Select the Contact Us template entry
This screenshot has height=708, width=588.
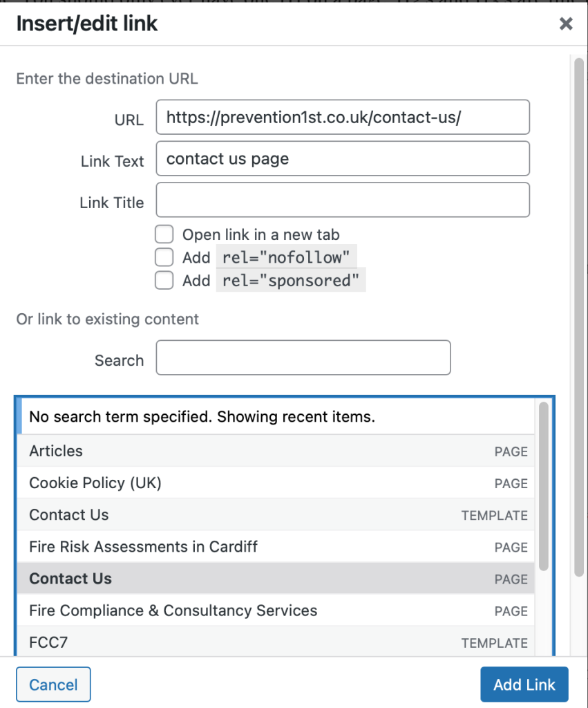[276, 515]
